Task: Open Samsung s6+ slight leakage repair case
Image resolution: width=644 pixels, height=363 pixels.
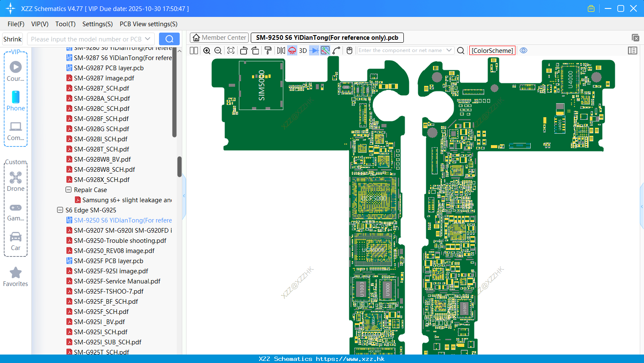Action: (x=127, y=200)
